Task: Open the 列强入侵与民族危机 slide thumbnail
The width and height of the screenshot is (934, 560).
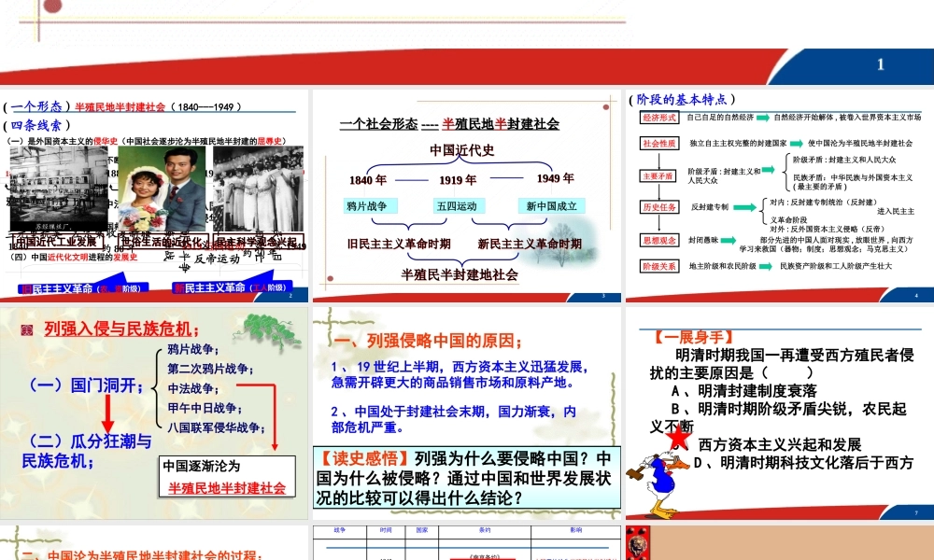Action: coord(154,413)
